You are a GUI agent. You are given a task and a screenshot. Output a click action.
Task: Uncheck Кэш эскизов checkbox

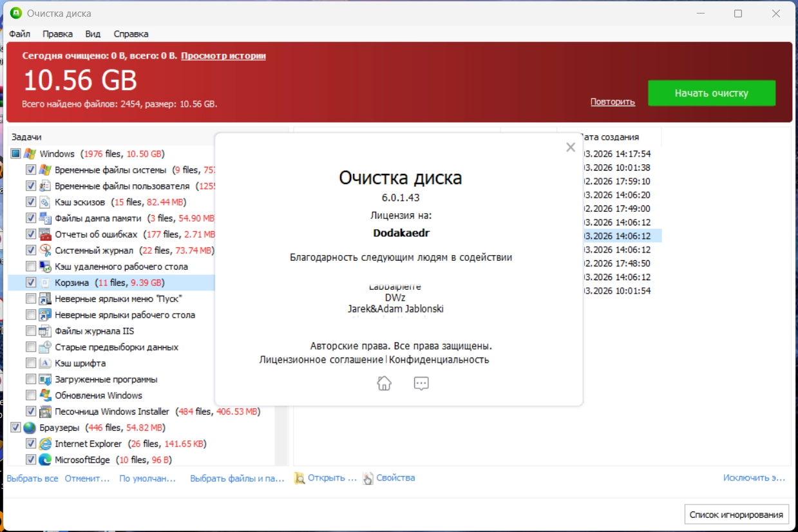pyautogui.click(x=30, y=202)
